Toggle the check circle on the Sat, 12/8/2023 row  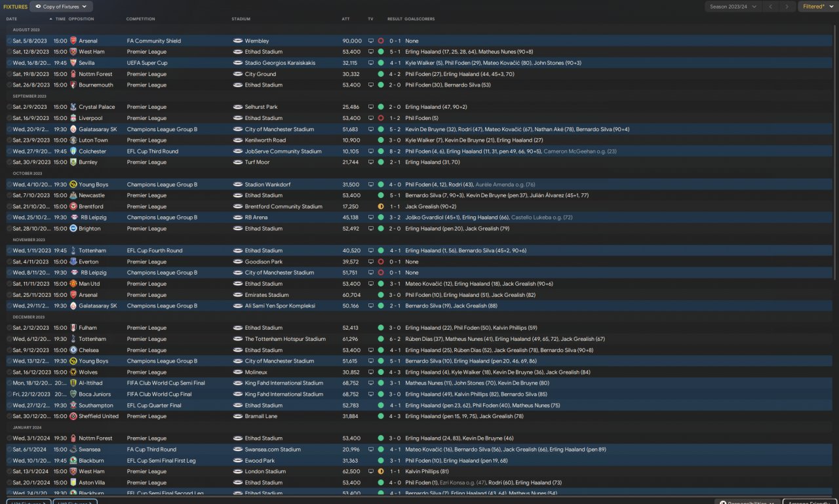[9, 52]
